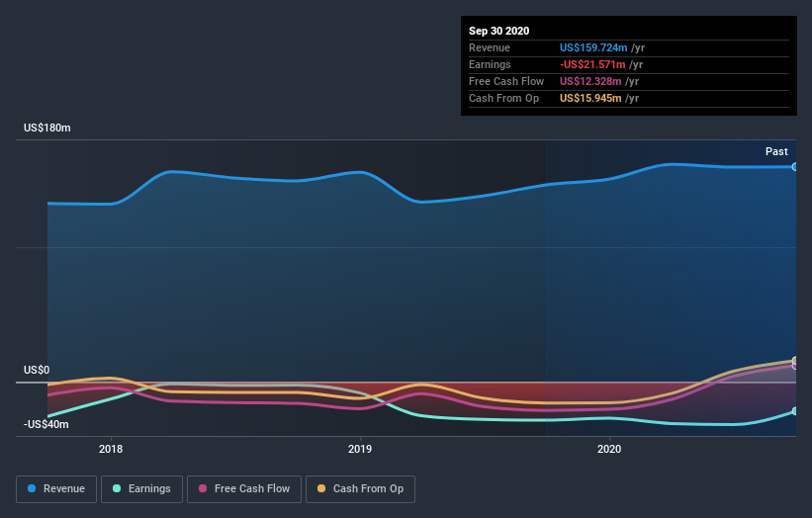Select the Revenue endpoint marker at Sep 2020
The width and height of the screenshot is (812, 518).
(x=795, y=167)
